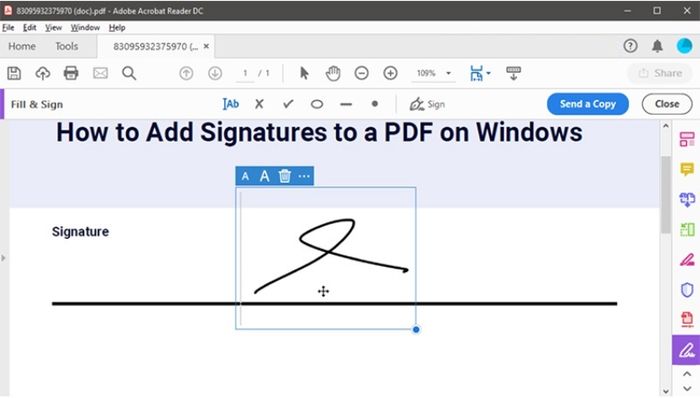Open the red page sidebar tool icon
700x398 pixels.
pos(687,319)
